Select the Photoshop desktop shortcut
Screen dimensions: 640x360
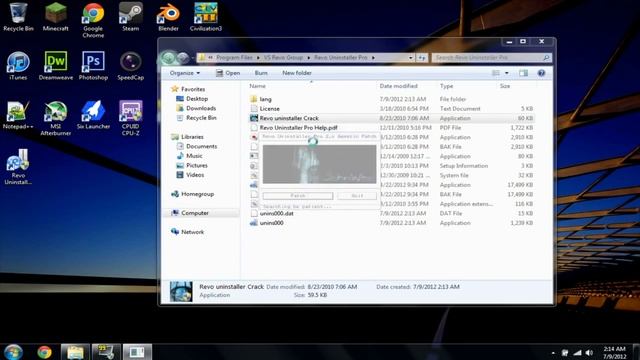click(93, 66)
